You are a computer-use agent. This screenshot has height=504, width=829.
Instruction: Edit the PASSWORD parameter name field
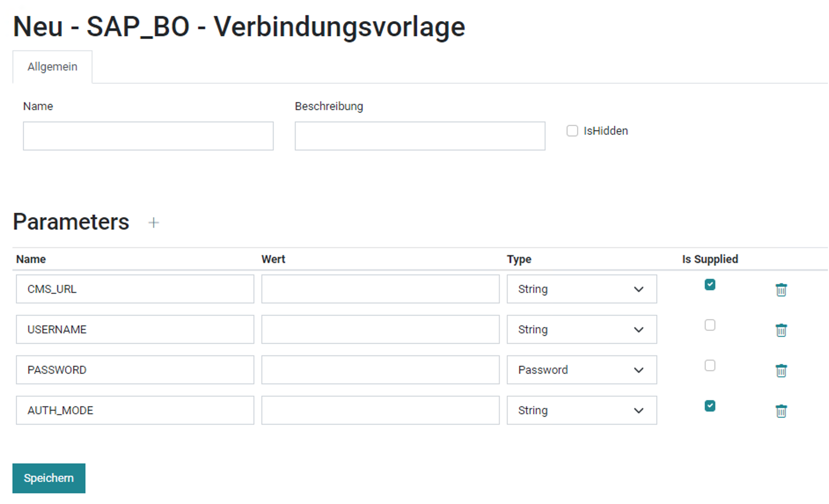coord(135,370)
